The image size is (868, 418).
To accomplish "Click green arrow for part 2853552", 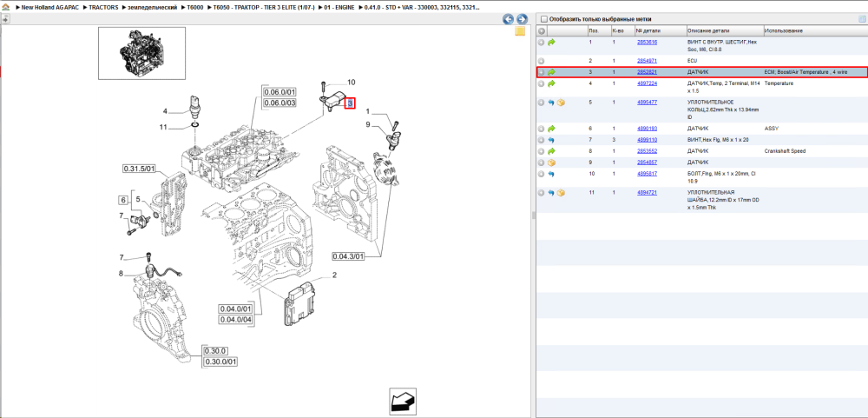I will (551, 151).
